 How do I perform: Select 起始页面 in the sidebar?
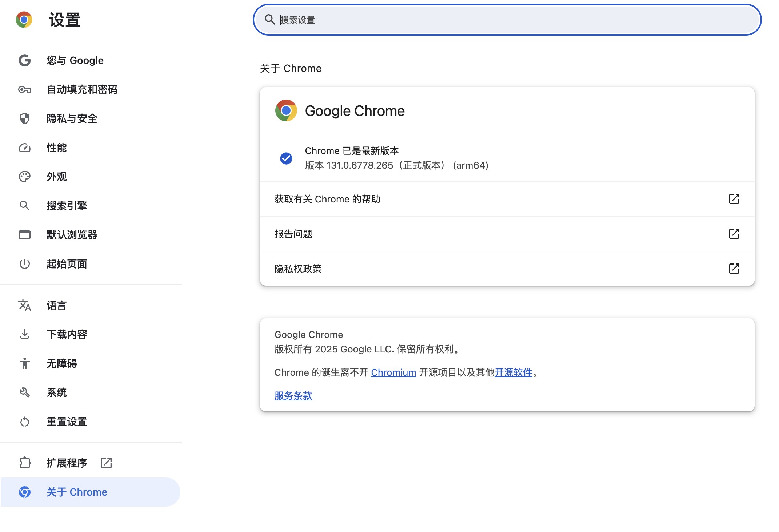click(x=91, y=264)
